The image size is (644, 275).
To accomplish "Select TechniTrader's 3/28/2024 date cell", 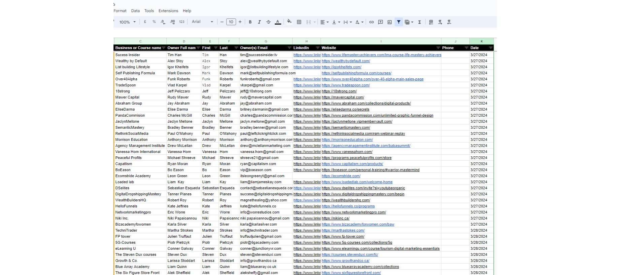I will pos(481,231).
